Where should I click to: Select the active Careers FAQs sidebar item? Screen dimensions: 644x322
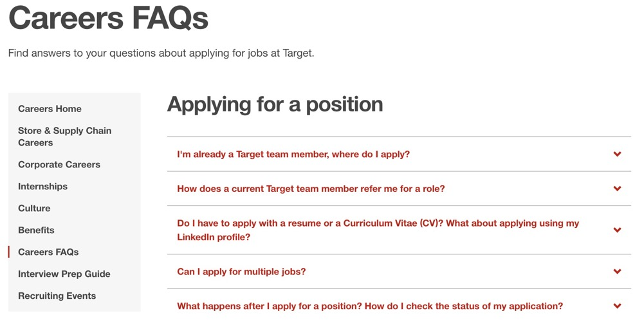48,252
